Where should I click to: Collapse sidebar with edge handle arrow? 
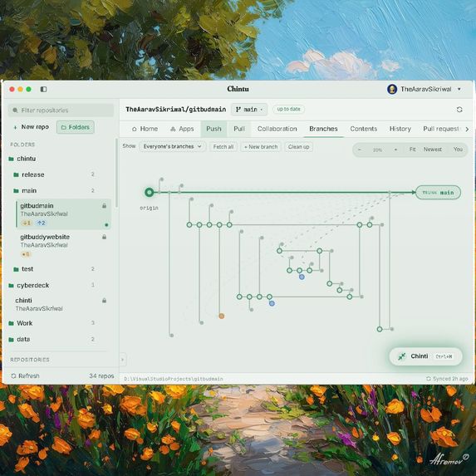coord(123,360)
